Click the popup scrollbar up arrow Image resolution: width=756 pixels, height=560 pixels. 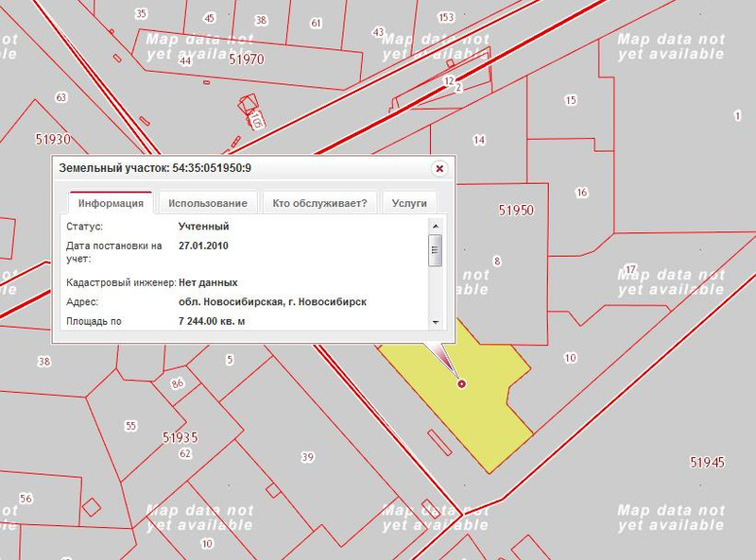435,227
